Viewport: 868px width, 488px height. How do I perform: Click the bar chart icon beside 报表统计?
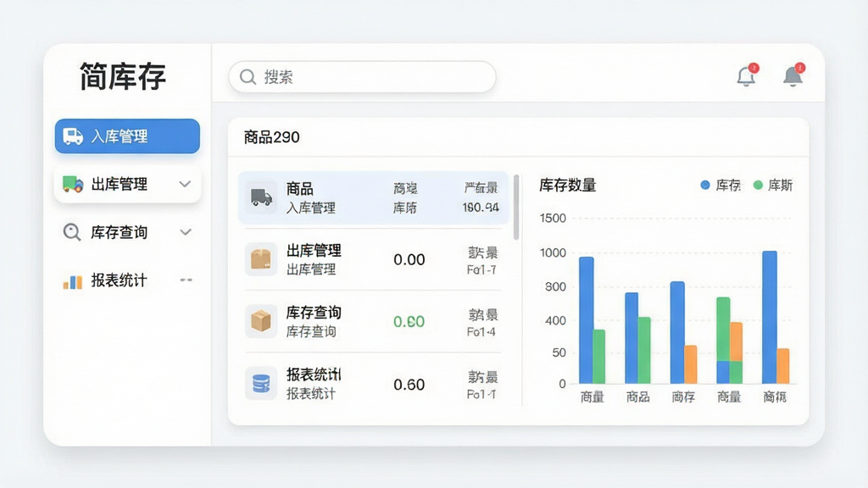73,281
